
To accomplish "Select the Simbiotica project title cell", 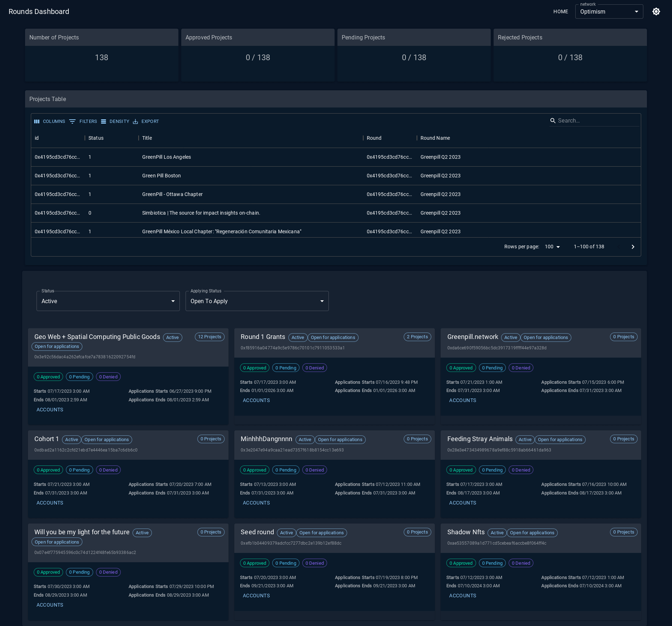I will tap(201, 213).
